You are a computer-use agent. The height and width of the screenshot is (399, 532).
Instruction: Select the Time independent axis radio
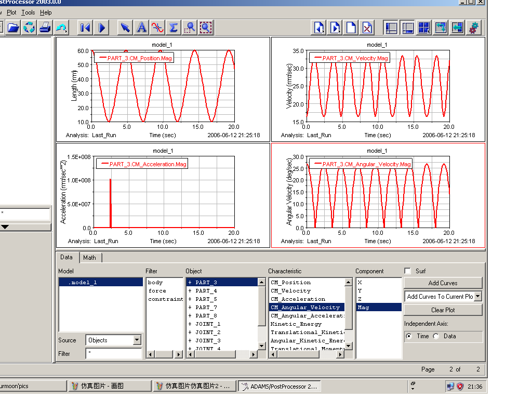[409, 336]
